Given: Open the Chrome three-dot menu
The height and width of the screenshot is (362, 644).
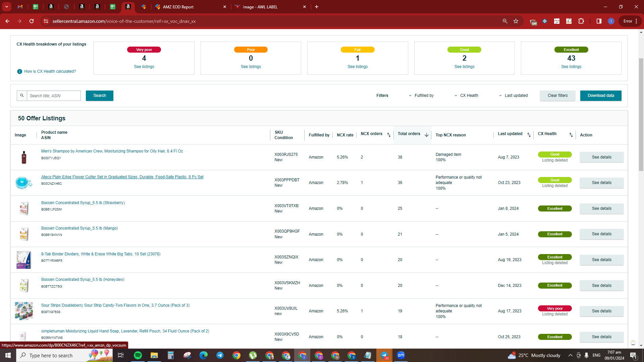Looking at the screenshot, I should 636,21.
